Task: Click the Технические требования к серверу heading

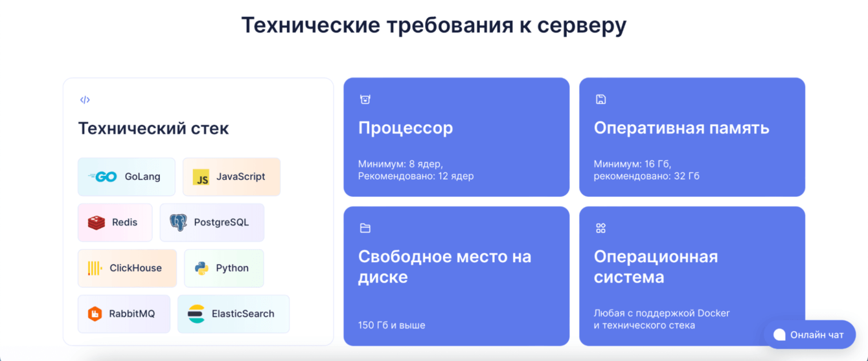Action: click(x=434, y=25)
